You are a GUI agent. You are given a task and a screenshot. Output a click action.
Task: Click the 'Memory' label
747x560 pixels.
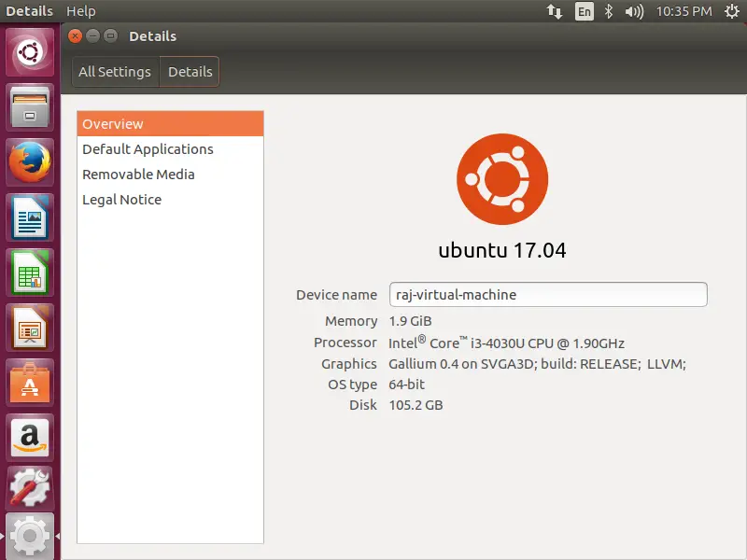[x=351, y=321]
